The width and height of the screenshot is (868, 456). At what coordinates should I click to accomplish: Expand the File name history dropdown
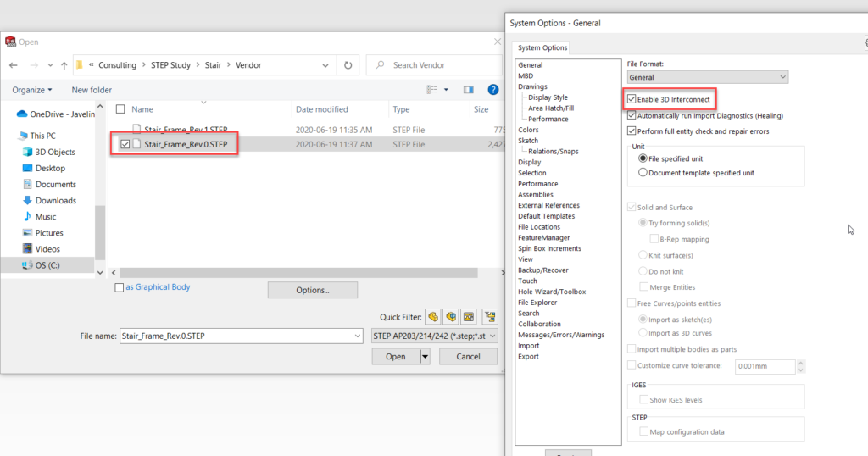point(358,336)
